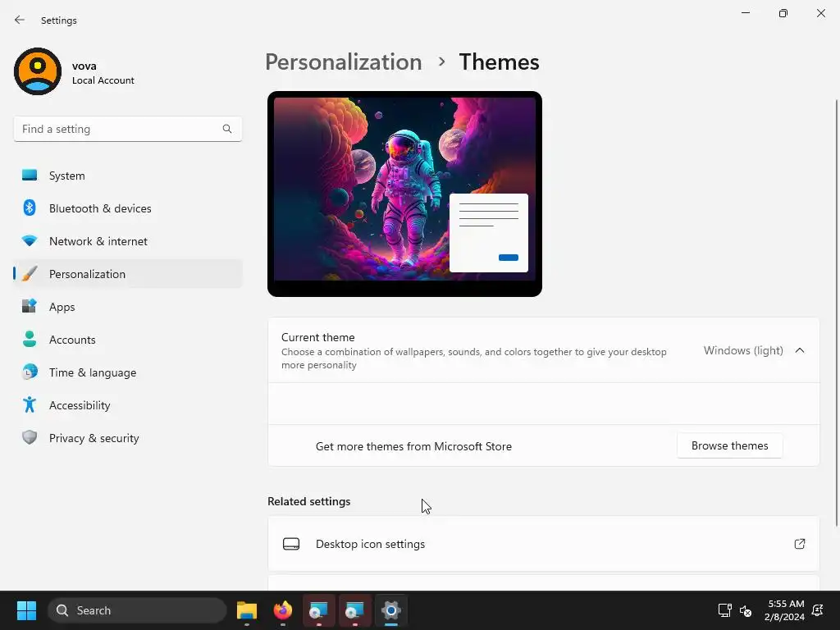The height and width of the screenshot is (630, 840).
Task: Click the Personalization paintbrush icon
Action: 30,274
